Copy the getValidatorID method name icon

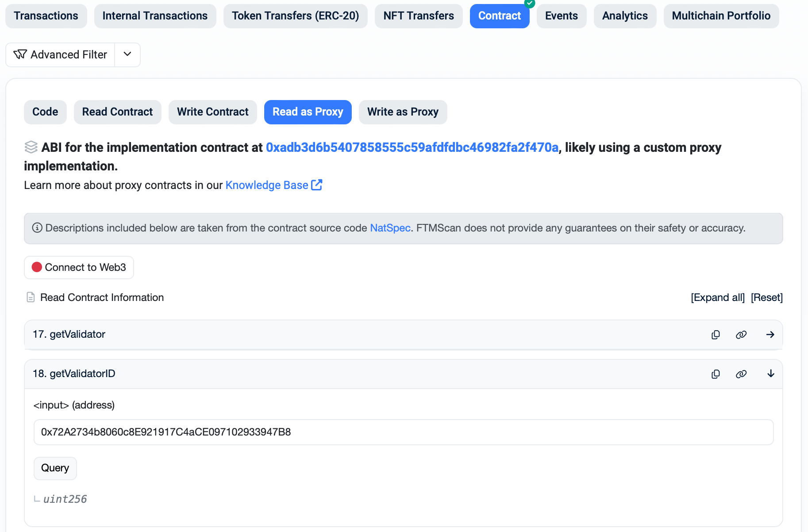tap(716, 374)
